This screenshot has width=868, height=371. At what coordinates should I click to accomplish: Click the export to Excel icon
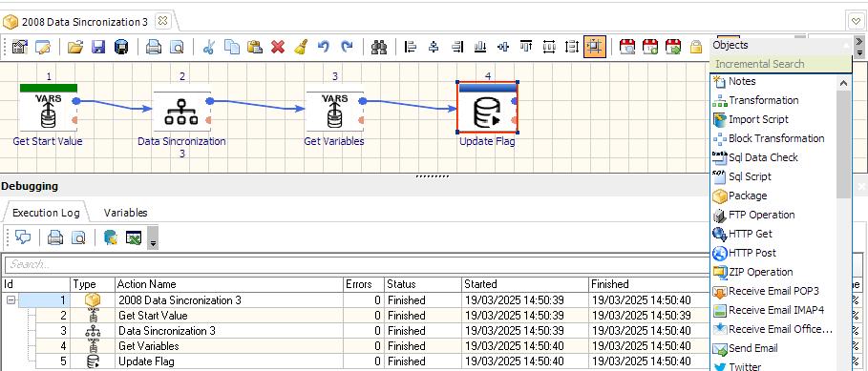tap(134, 237)
